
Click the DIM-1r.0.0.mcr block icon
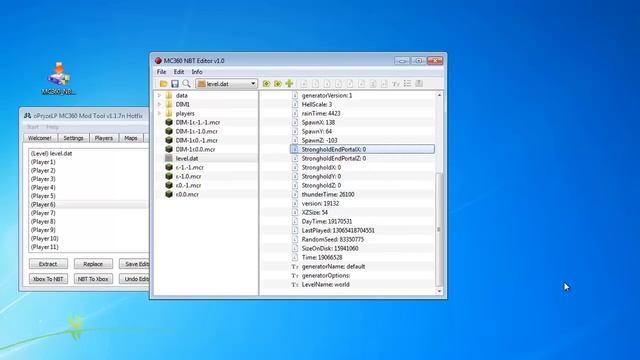[169, 149]
